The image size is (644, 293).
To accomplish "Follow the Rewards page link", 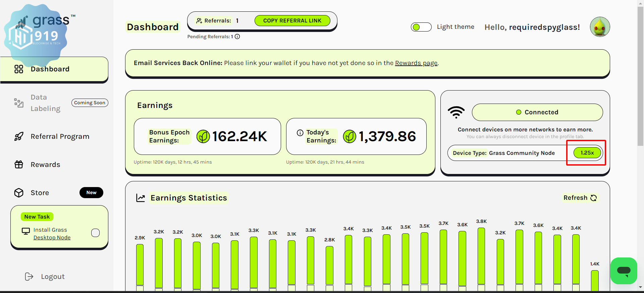I will click(x=416, y=63).
